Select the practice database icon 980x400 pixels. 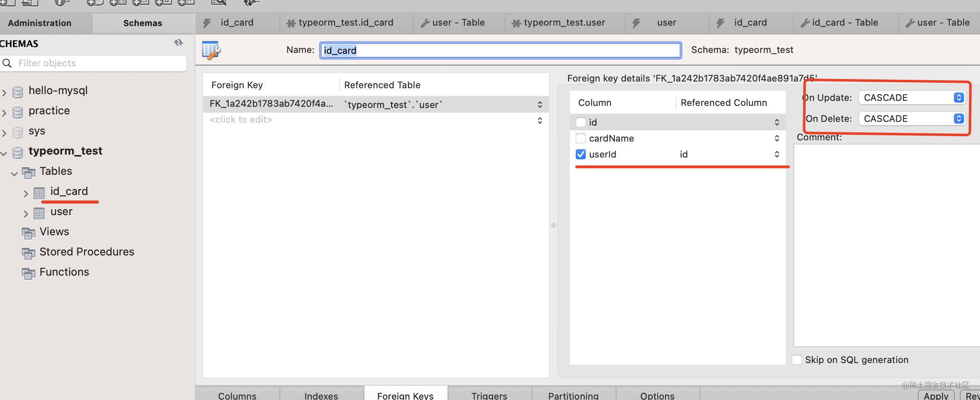coord(18,112)
